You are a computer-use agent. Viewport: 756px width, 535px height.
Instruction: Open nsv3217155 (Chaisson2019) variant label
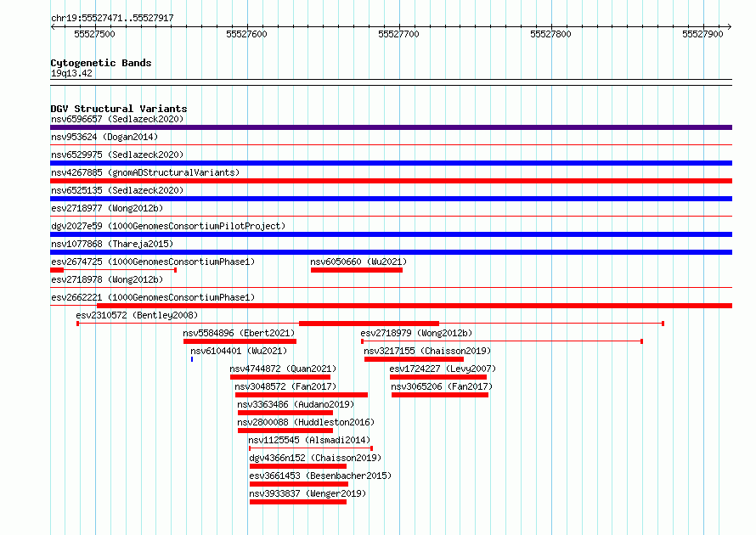pyautogui.click(x=427, y=351)
